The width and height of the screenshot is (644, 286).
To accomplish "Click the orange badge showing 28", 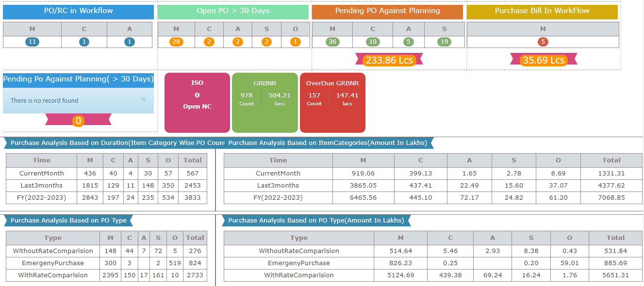I will [176, 42].
